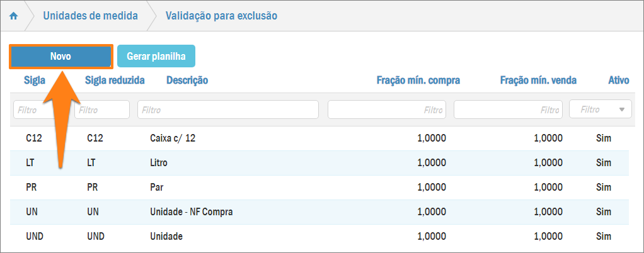This screenshot has height=253, width=644.
Task: Click the Novo button
Action: coord(60,56)
